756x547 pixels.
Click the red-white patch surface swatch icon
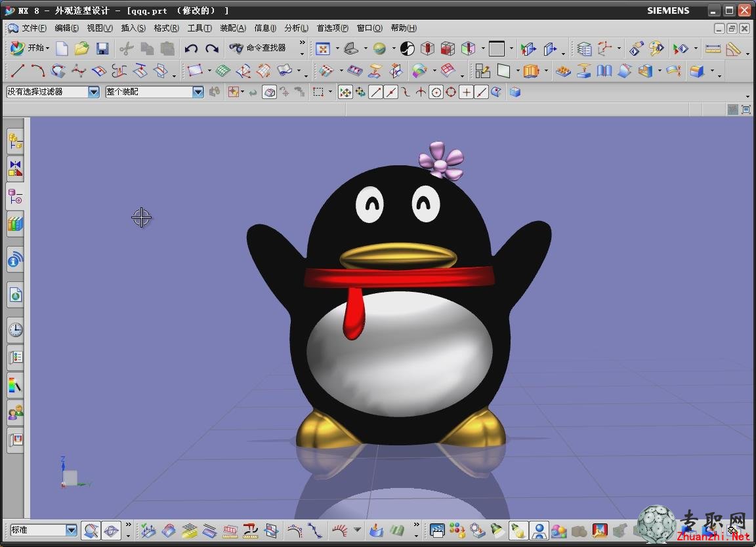coord(448,71)
